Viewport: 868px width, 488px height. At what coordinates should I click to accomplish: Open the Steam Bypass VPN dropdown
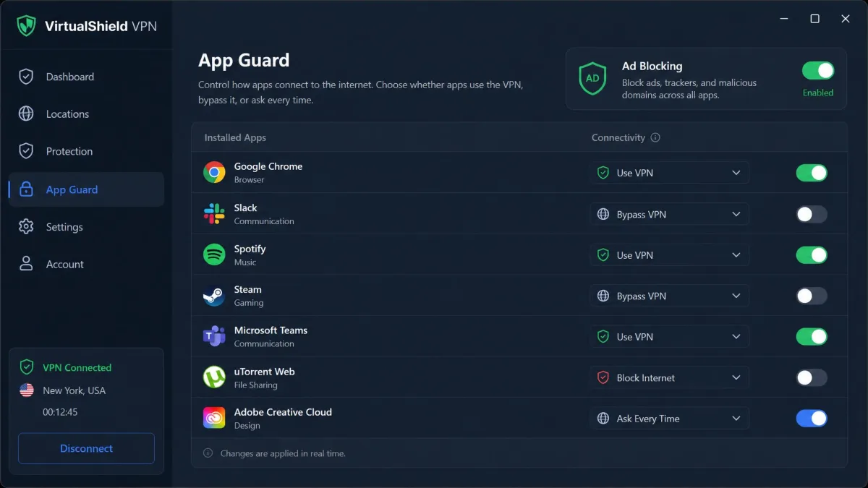coord(669,296)
